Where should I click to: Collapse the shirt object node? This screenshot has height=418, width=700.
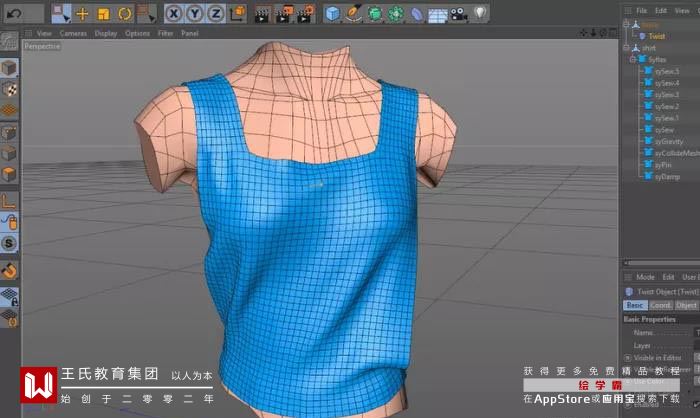click(626, 48)
